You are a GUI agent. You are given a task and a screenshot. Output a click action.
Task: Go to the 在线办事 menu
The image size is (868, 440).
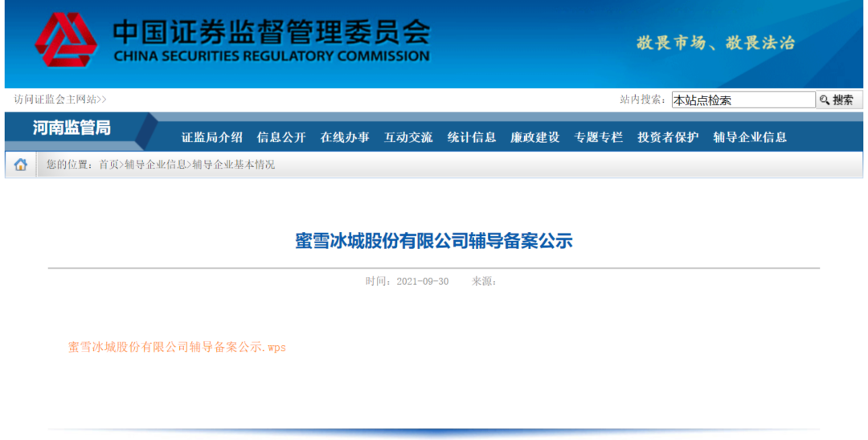(x=345, y=137)
